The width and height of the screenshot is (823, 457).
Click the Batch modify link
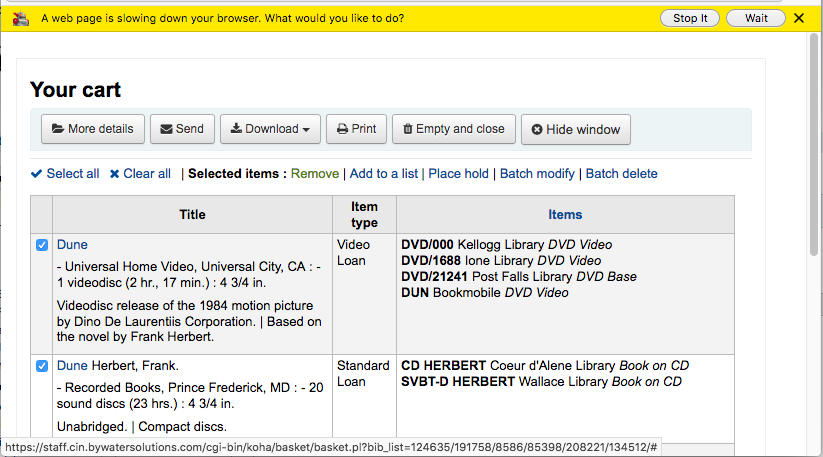coord(537,174)
